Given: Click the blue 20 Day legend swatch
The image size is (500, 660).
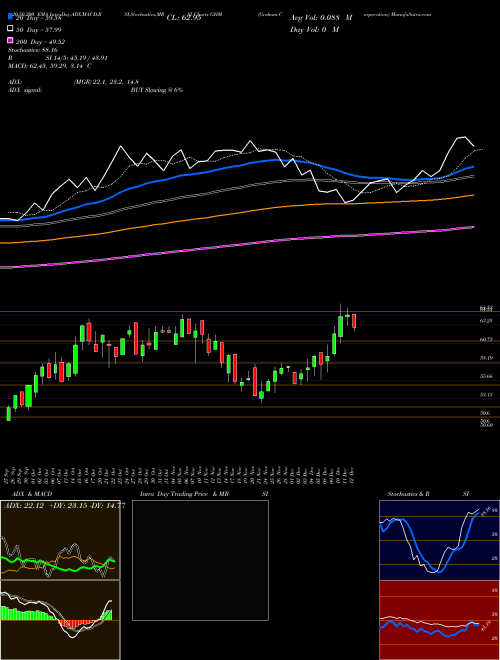Looking at the screenshot, I should point(10,17).
